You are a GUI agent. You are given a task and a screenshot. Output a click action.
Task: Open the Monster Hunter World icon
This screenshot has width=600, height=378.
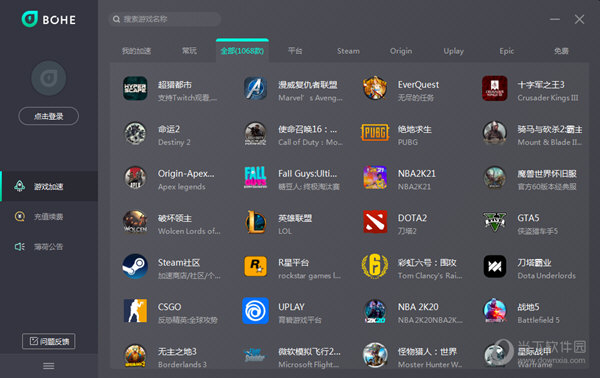pos(375,355)
